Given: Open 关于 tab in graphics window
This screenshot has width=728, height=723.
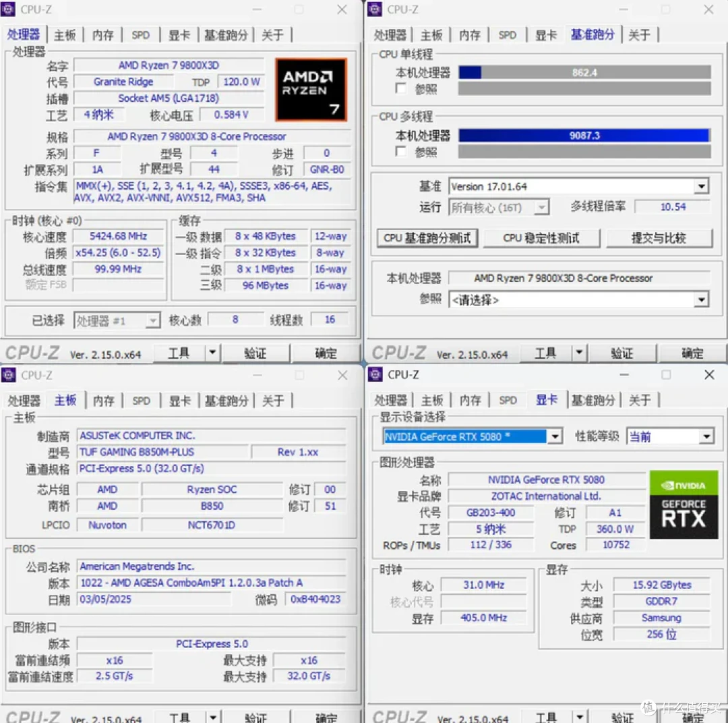Looking at the screenshot, I should [639, 400].
